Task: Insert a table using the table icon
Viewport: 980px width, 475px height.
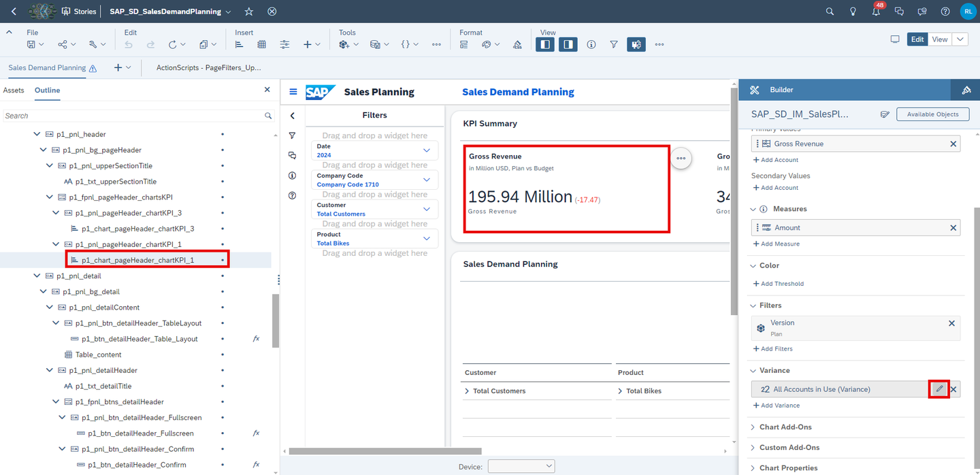Action: tap(262, 44)
